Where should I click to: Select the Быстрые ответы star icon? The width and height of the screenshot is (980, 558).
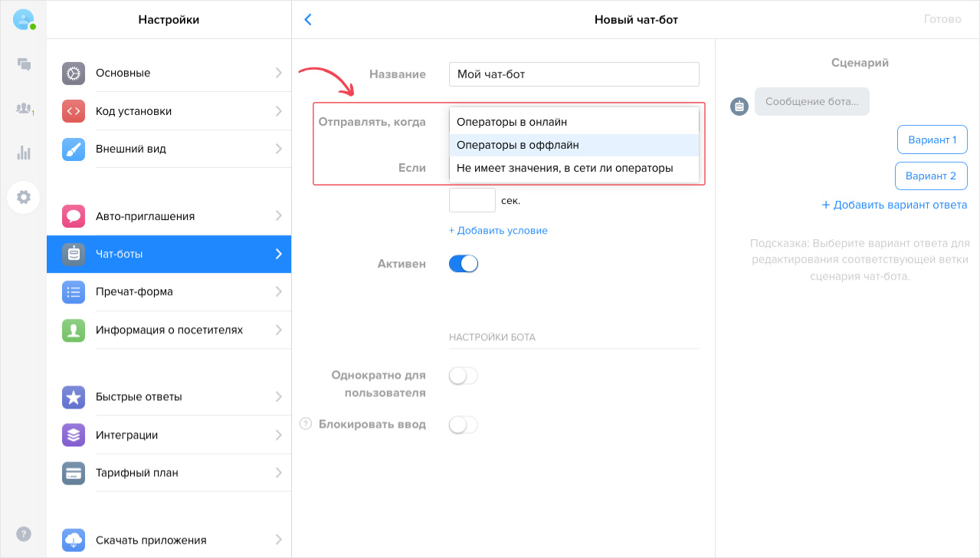point(73,396)
